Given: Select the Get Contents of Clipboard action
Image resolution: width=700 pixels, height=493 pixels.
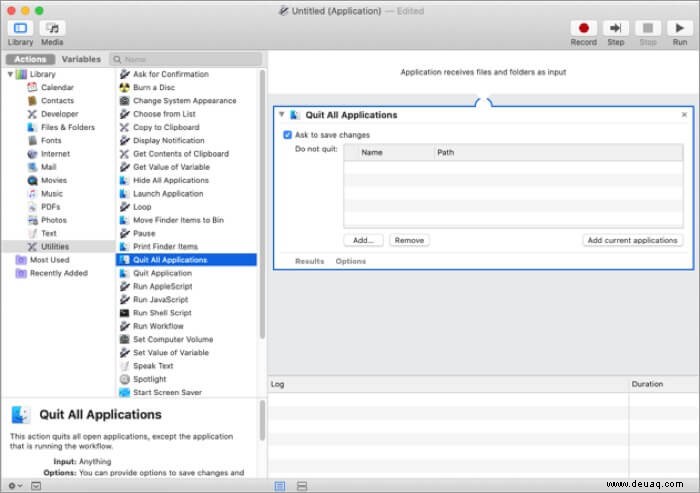Looking at the screenshot, I should pyautogui.click(x=181, y=154).
